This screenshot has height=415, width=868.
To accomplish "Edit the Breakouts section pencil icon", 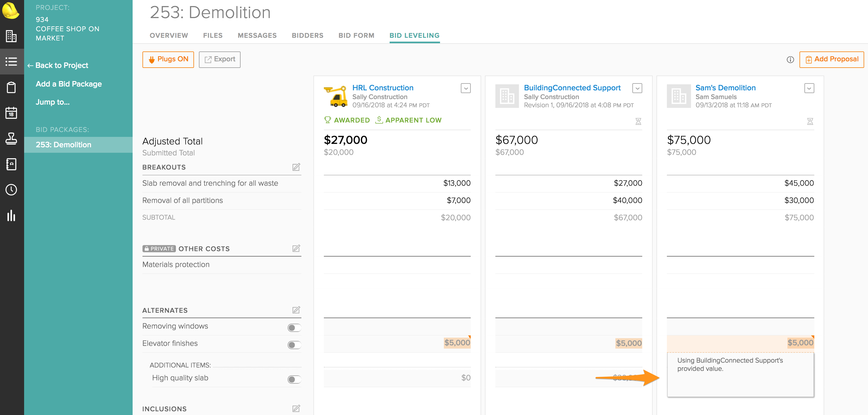I will 296,167.
